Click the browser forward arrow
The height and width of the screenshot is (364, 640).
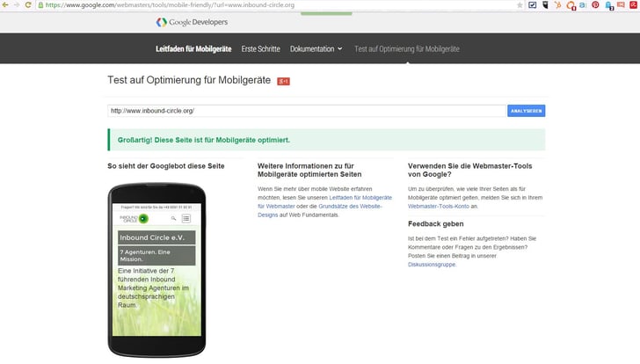(17, 5)
